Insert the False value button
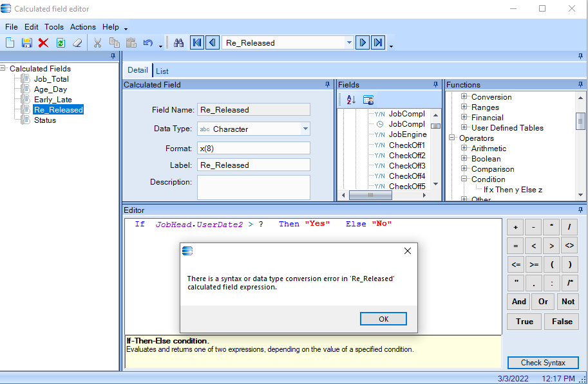This screenshot has width=588, height=384. pyautogui.click(x=562, y=322)
